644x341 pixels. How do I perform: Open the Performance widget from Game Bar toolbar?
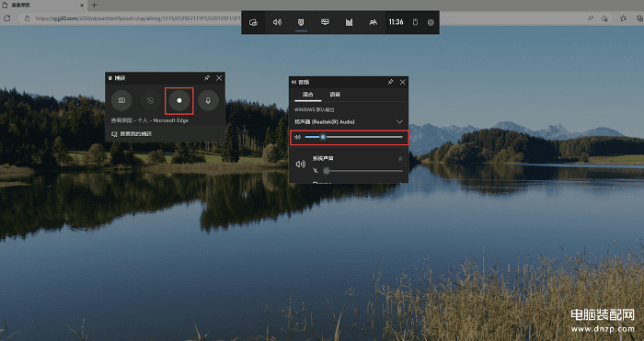click(325, 23)
